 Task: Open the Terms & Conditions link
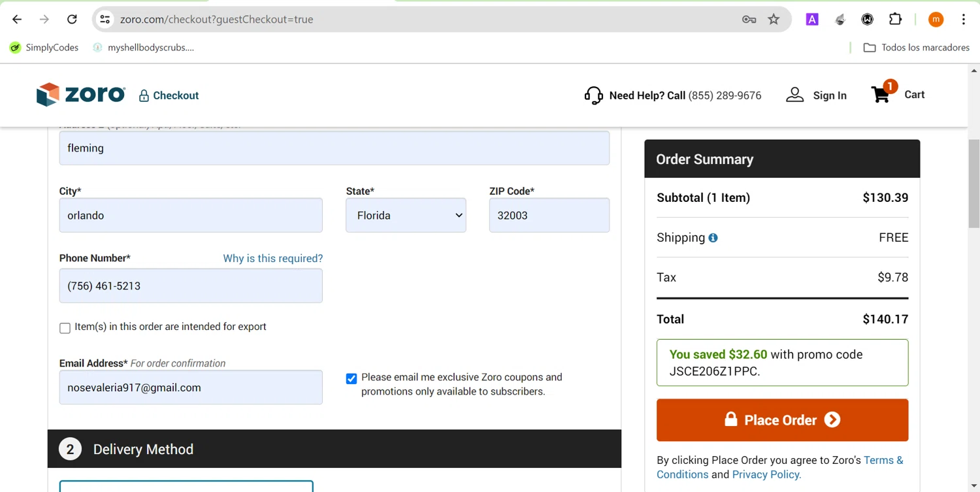click(780, 467)
